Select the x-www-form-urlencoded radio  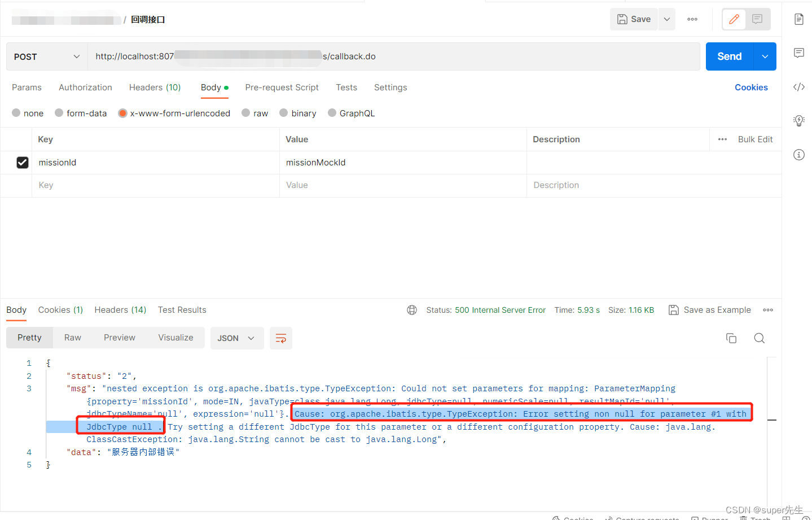click(122, 113)
